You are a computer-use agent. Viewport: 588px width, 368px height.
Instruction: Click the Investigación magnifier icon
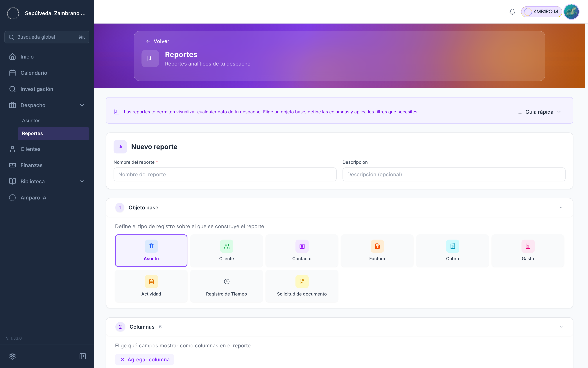tap(12, 89)
